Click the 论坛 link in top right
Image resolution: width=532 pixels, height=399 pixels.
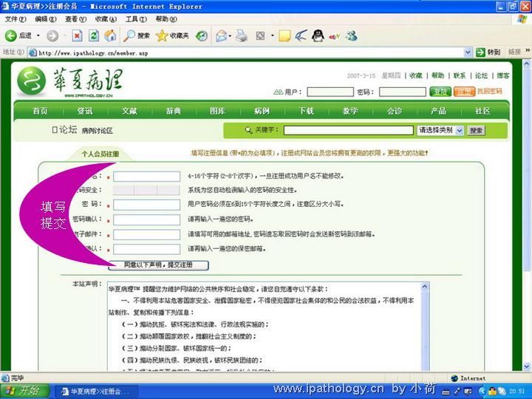[x=481, y=75]
